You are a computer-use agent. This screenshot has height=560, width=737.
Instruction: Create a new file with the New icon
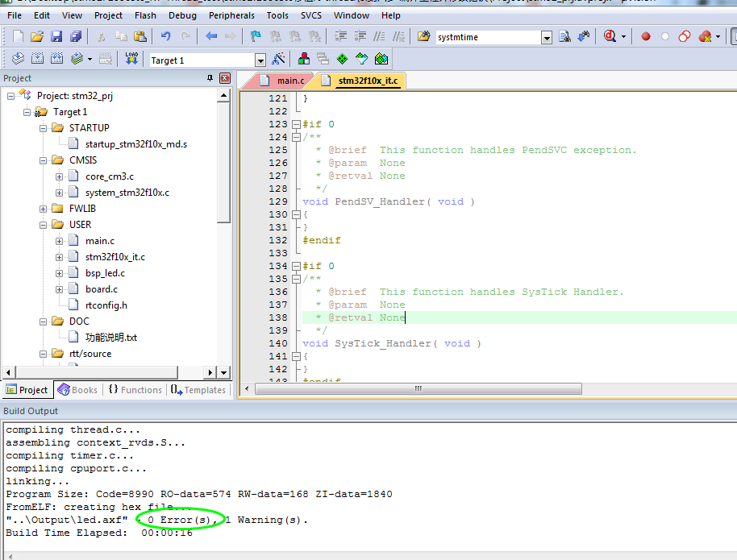(18, 36)
